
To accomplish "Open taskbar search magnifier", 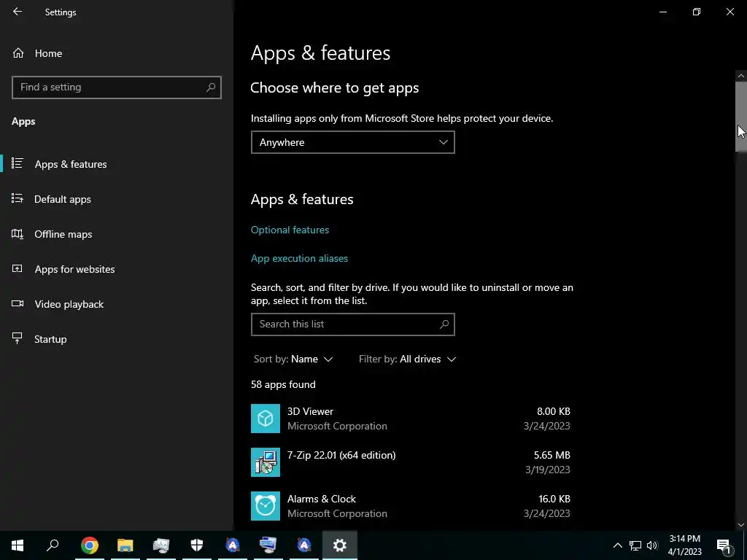I will (53, 545).
